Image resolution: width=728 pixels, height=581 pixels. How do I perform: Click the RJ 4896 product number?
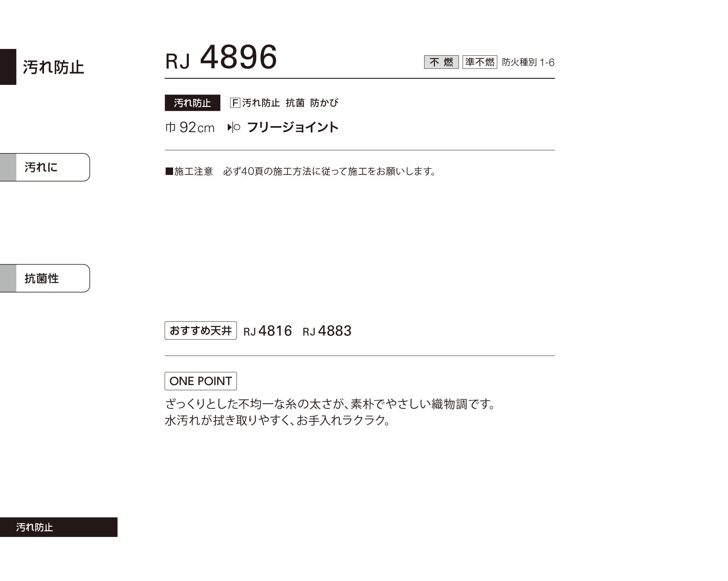221,57
